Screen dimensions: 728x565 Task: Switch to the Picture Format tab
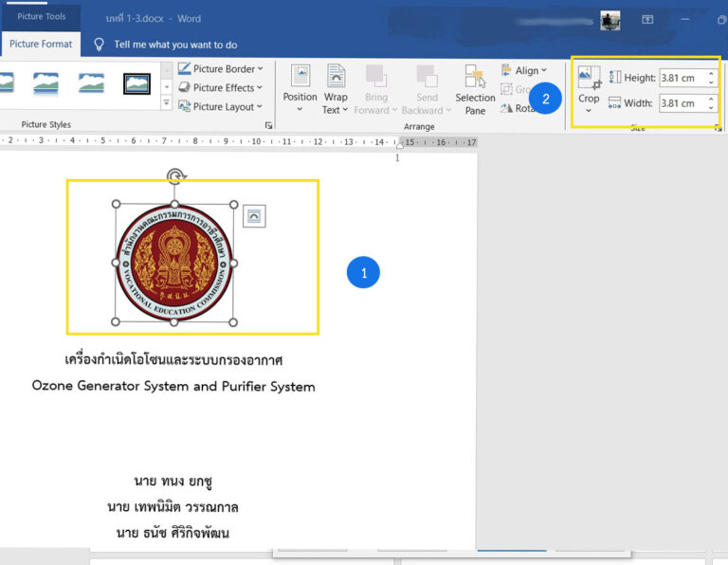point(41,45)
